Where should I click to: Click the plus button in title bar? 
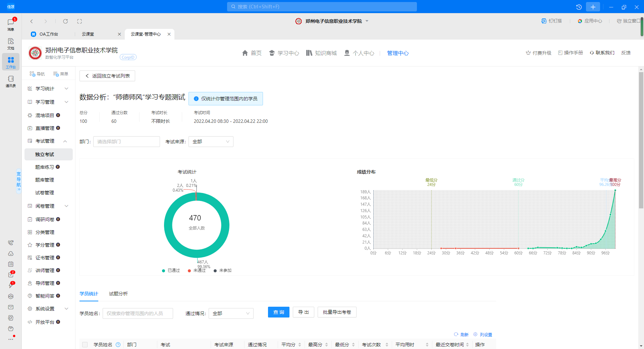coord(593,7)
